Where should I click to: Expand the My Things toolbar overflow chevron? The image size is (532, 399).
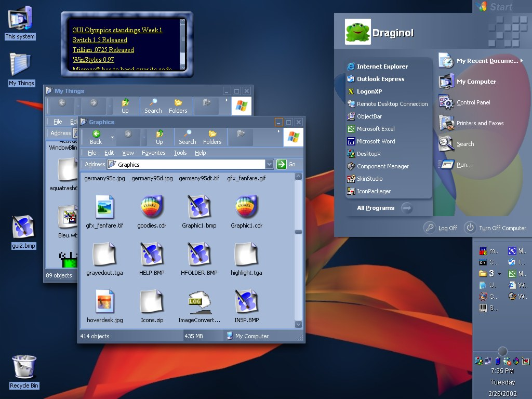click(x=227, y=100)
